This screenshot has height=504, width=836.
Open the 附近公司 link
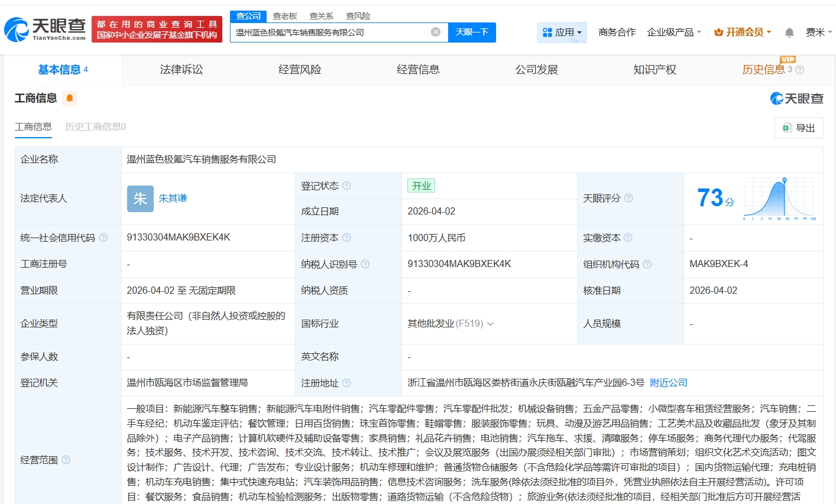point(668,382)
